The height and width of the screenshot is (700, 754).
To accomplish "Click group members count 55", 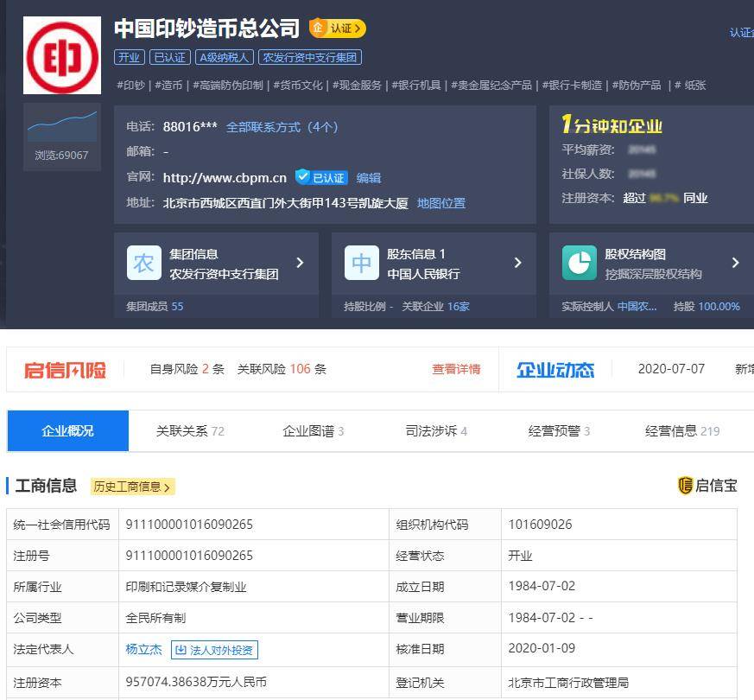I will coord(177,307).
